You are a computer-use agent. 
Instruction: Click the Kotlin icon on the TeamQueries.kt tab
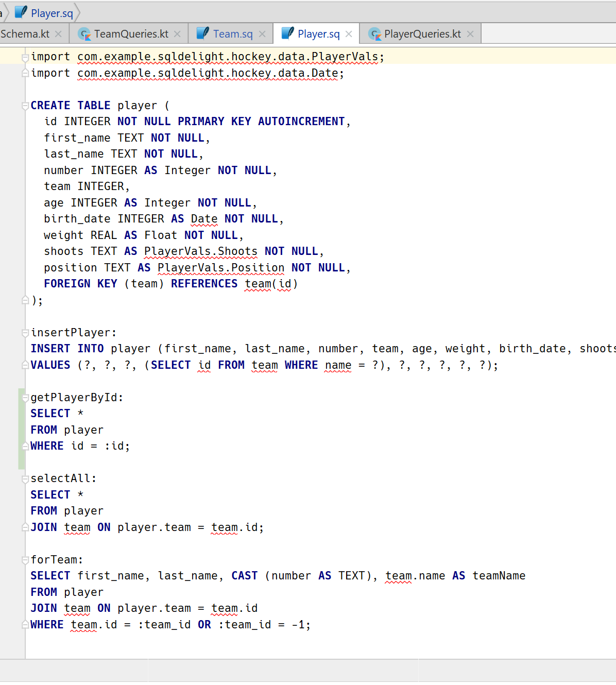coord(84,33)
